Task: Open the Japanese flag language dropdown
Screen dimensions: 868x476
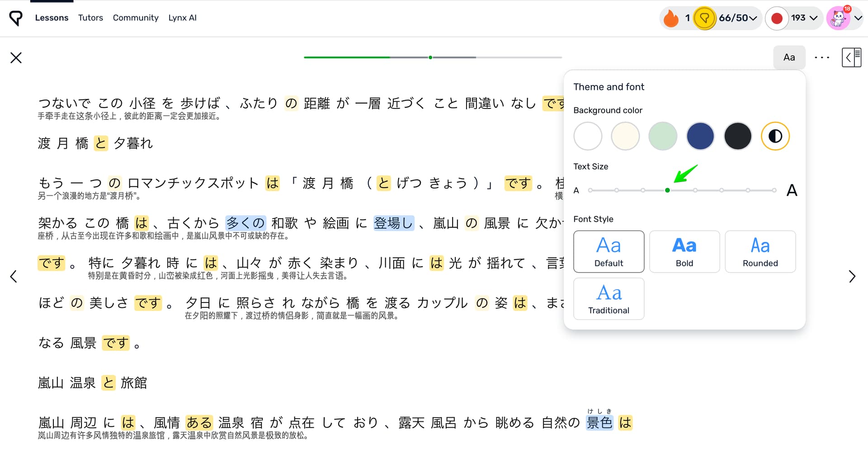Action: tap(794, 18)
